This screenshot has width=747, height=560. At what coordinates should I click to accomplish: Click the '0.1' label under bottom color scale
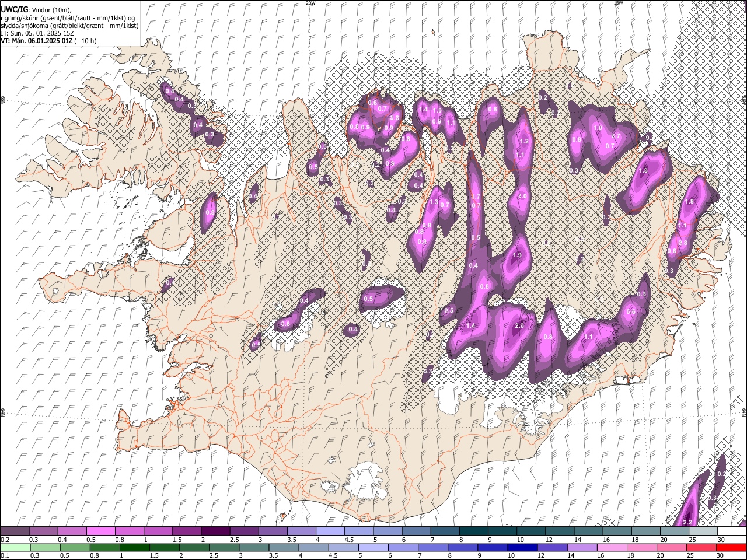point(5,555)
